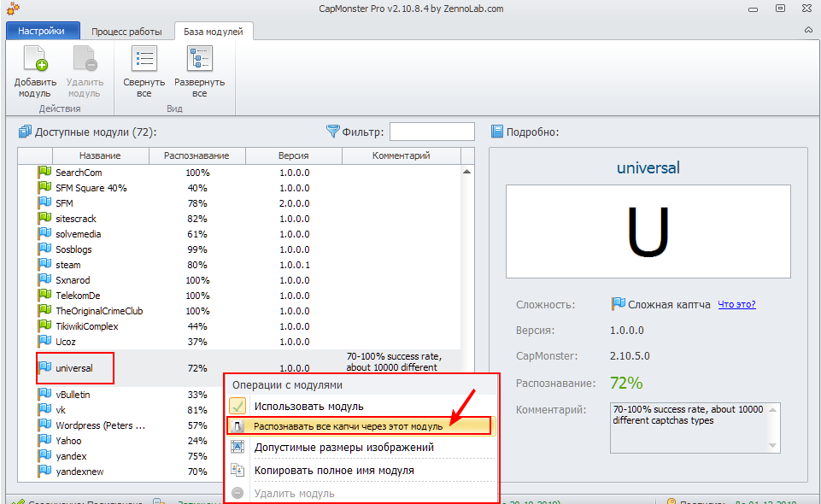Screen dimensions: 821x504
Task: Click the flag icon next to sitescrack
Action: tap(44, 218)
